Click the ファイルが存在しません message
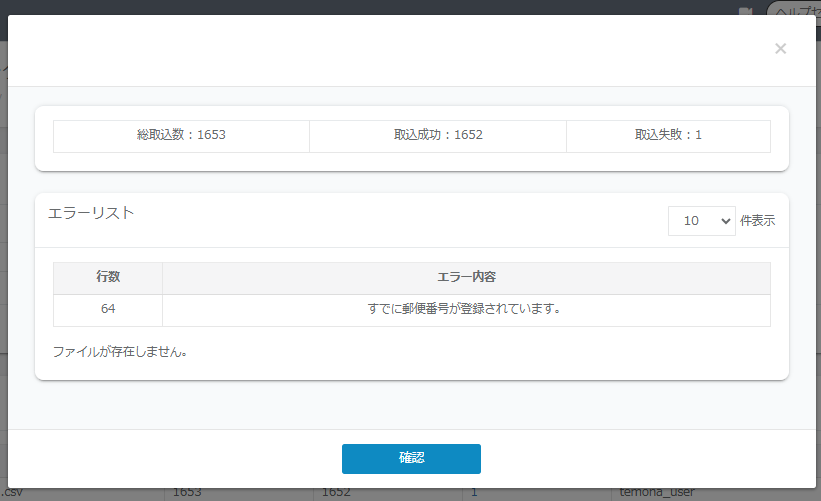This screenshot has width=821, height=501. coord(120,351)
